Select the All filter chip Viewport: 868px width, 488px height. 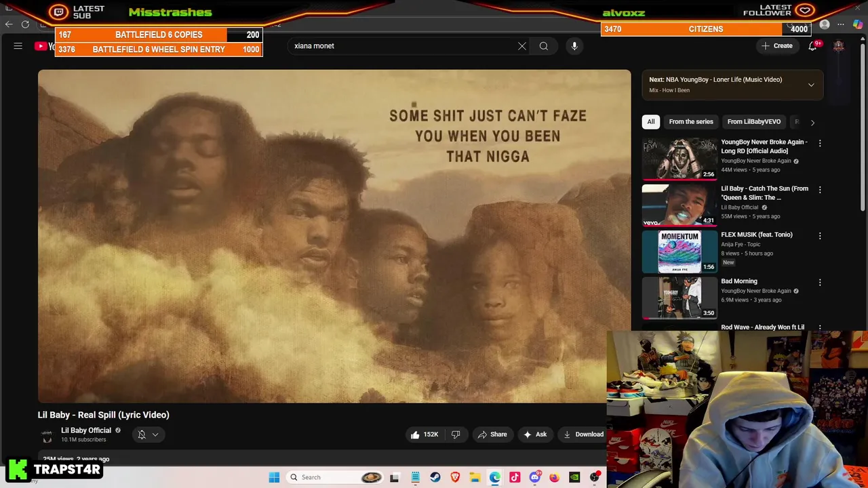coord(651,122)
